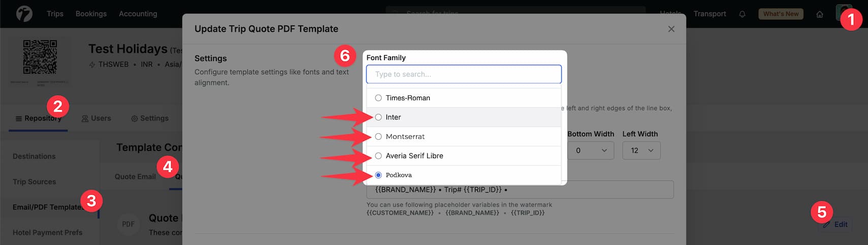Switch to the Users tab
868x245 pixels.
[96, 118]
